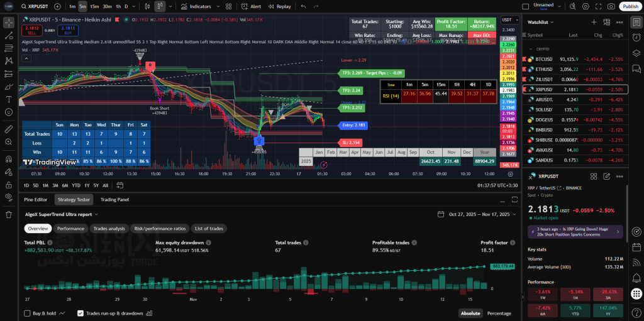Open the Trades analysis tab
644x321 pixels.
109,229
